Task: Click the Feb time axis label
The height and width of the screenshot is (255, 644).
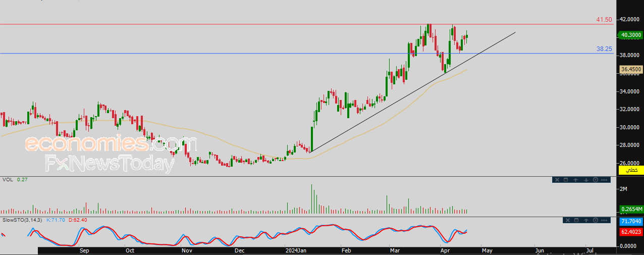Action: click(x=346, y=250)
